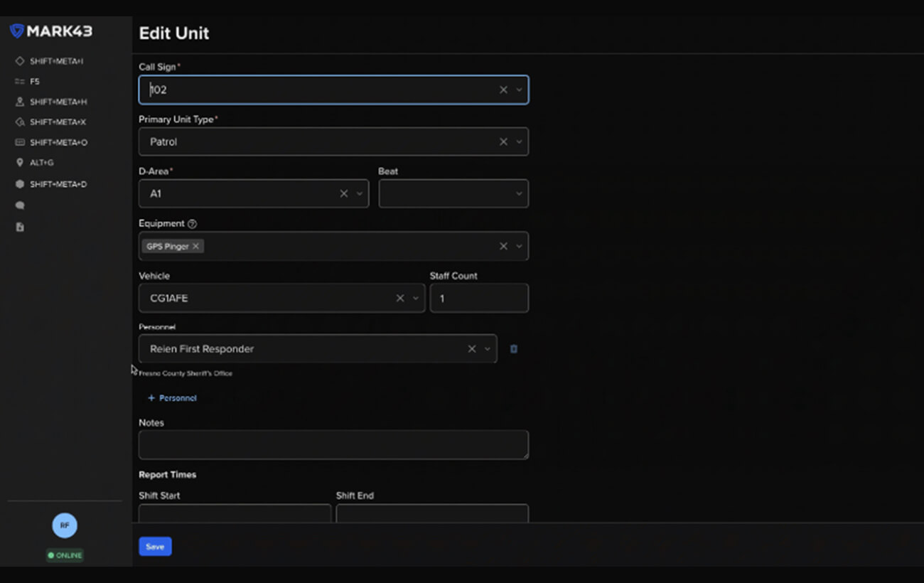Click the Save button
This screenshot has width=924, height=583.
click(x=155, y=547)
